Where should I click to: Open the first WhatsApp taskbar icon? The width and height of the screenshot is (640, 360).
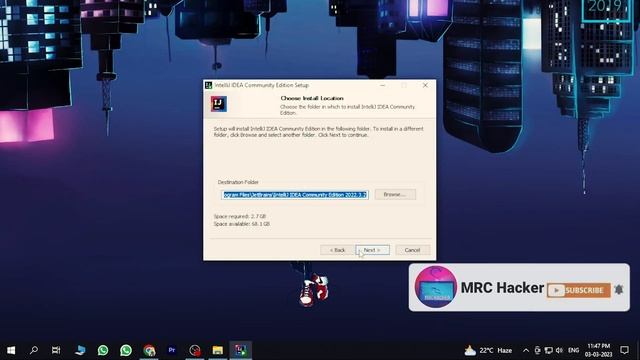coord(103,350)
